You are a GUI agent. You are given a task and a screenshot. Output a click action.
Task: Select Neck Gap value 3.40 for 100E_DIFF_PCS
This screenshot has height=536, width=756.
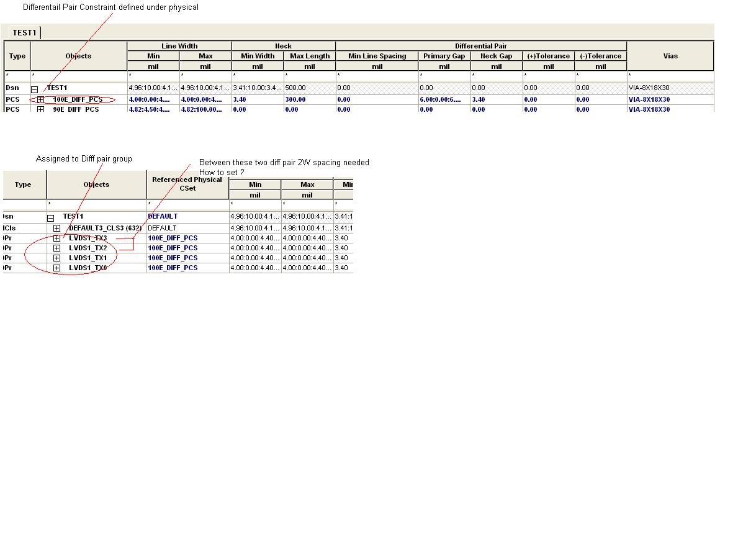[x=496, y=99]
